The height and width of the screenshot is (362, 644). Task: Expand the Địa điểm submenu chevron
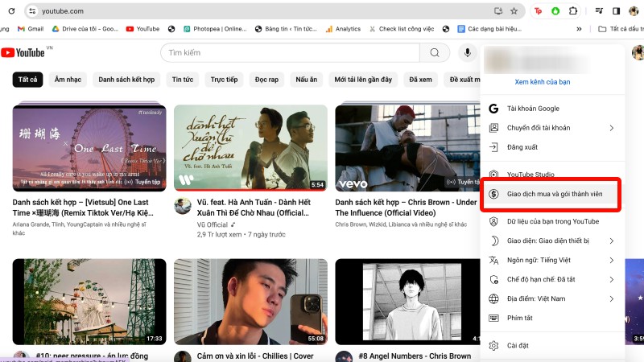click(612, 298)
